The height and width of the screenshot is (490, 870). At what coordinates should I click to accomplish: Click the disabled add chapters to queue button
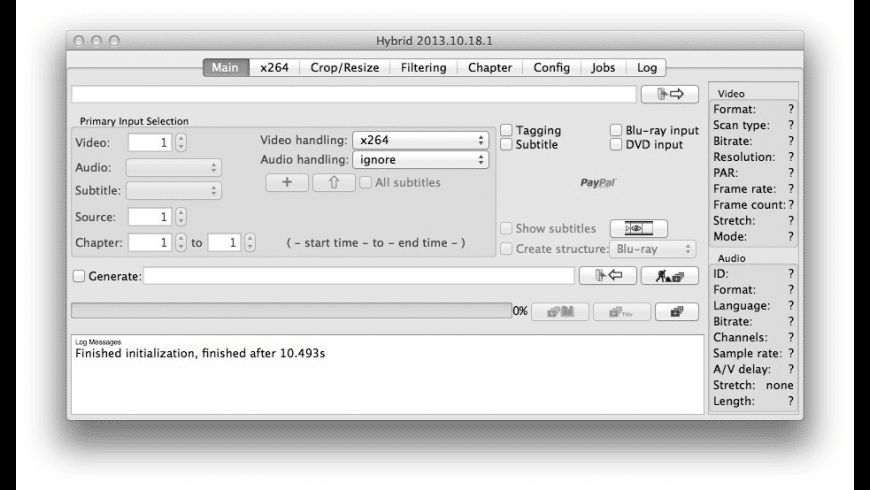(x=560, y=312)
